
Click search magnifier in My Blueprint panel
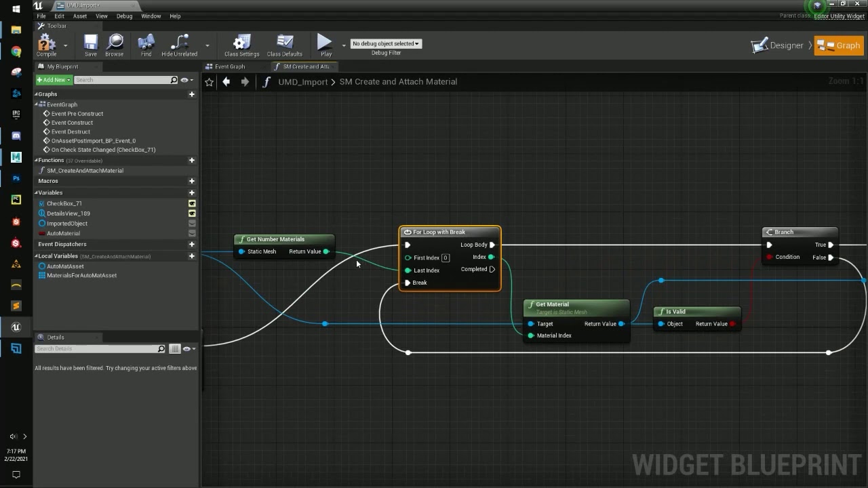point(174,80)
